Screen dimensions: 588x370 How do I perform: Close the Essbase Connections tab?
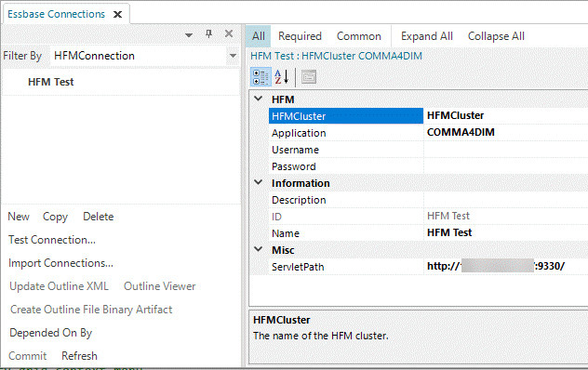click(118, 14)
